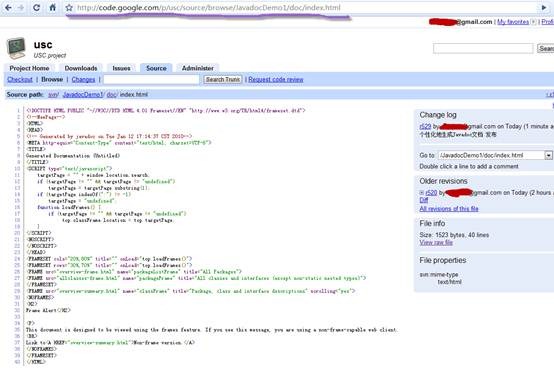
Task: Click the Diff link
Action: point(424,200)
